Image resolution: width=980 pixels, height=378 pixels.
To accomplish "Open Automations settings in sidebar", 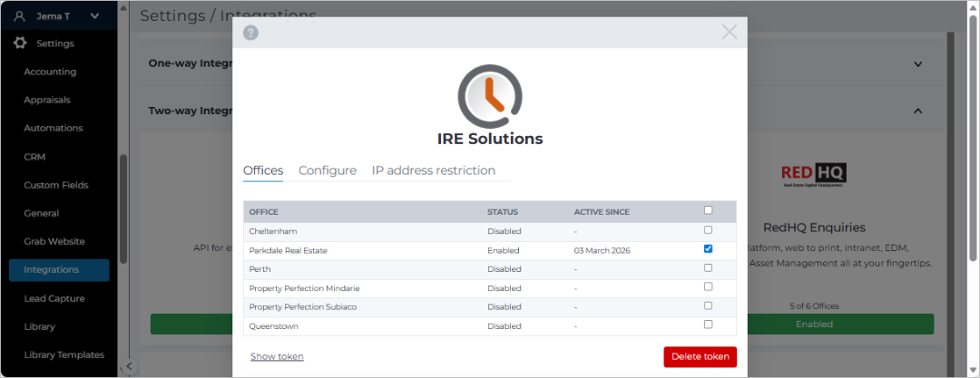I will click(54, 128).
